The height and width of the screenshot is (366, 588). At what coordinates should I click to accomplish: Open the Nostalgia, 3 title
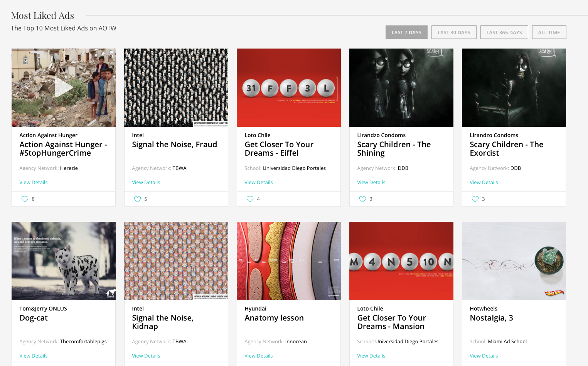click(492, 318)
